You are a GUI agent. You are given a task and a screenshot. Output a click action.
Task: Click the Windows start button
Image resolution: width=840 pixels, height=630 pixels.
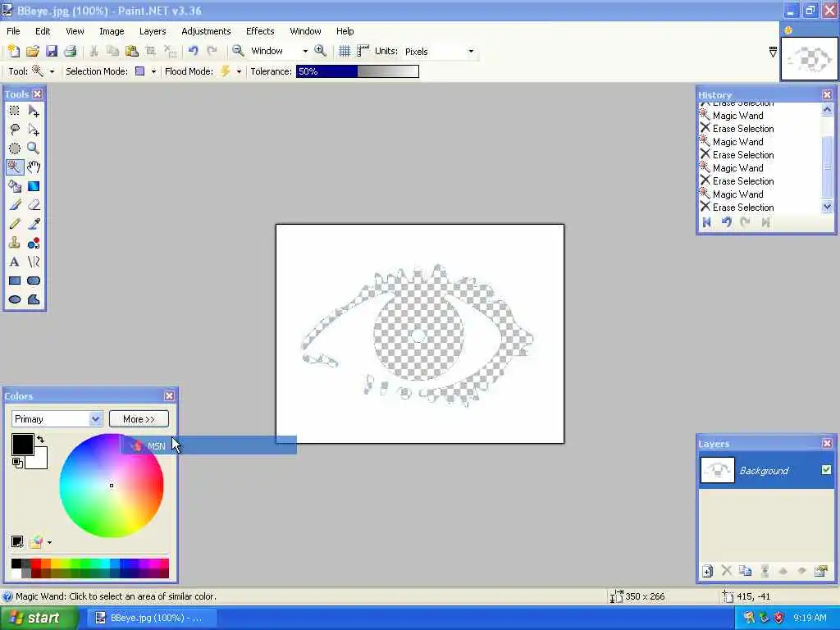click(38, 618)
